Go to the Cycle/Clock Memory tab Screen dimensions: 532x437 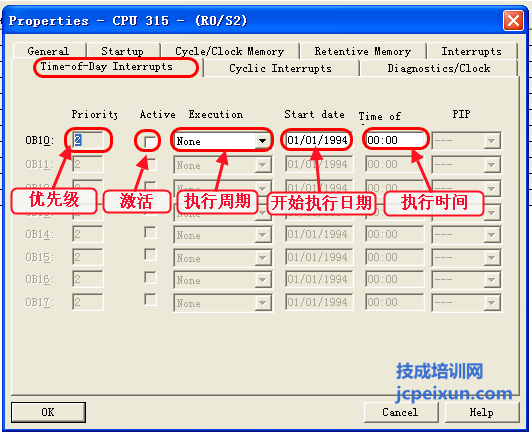click(x=230, y=51)
